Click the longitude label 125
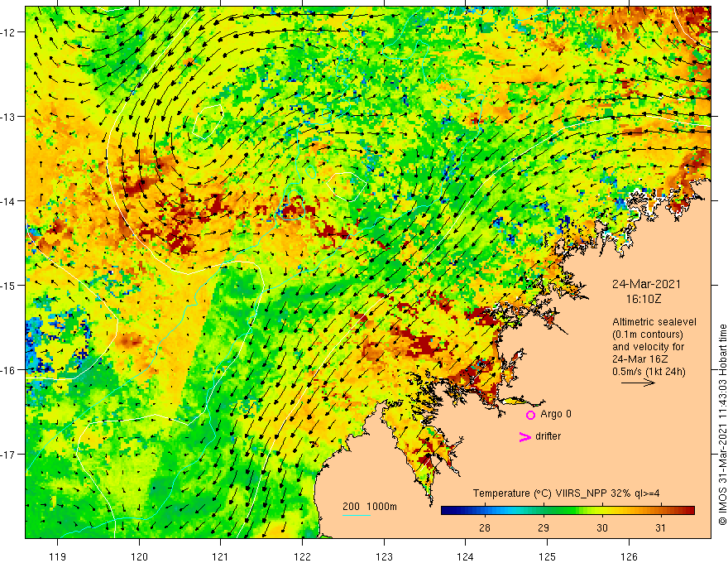Viewport: 728px width, 563px height. (x=548, y=556)
